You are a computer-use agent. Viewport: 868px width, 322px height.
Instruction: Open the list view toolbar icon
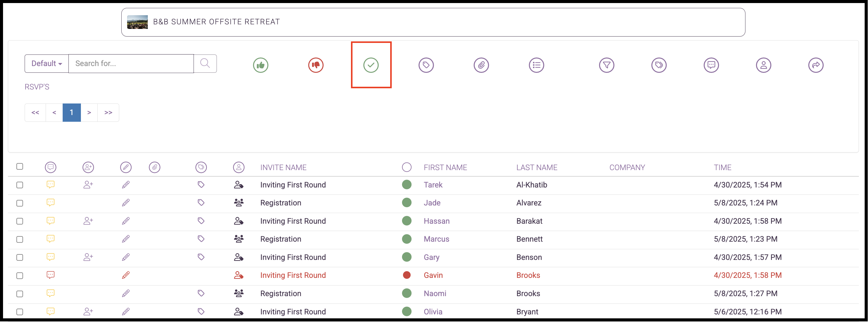536,65
